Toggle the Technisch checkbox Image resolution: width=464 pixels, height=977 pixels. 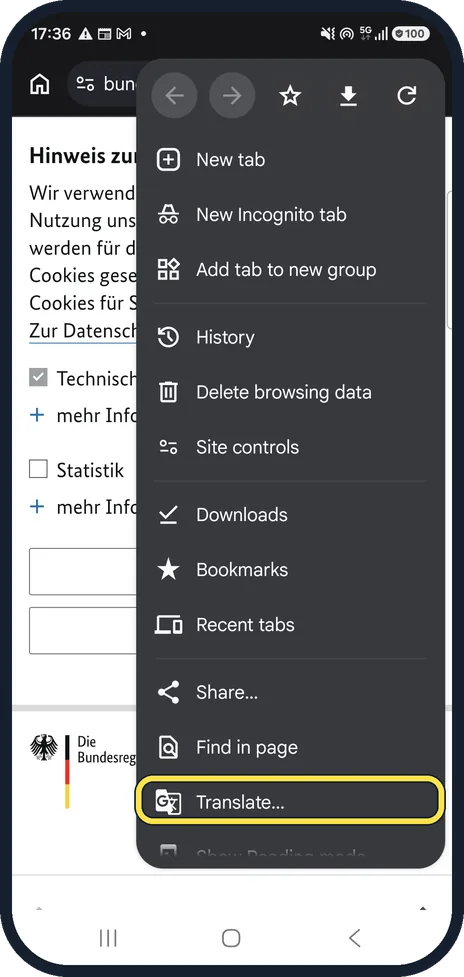pos(39,378)
